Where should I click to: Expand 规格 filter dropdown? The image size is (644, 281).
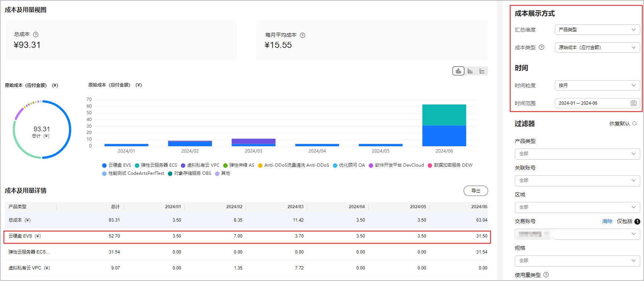click(x=577, y=261)
